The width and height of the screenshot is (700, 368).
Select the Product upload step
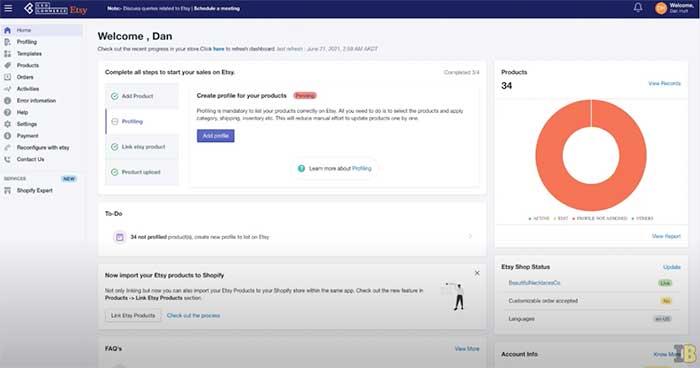click(142, 172)
